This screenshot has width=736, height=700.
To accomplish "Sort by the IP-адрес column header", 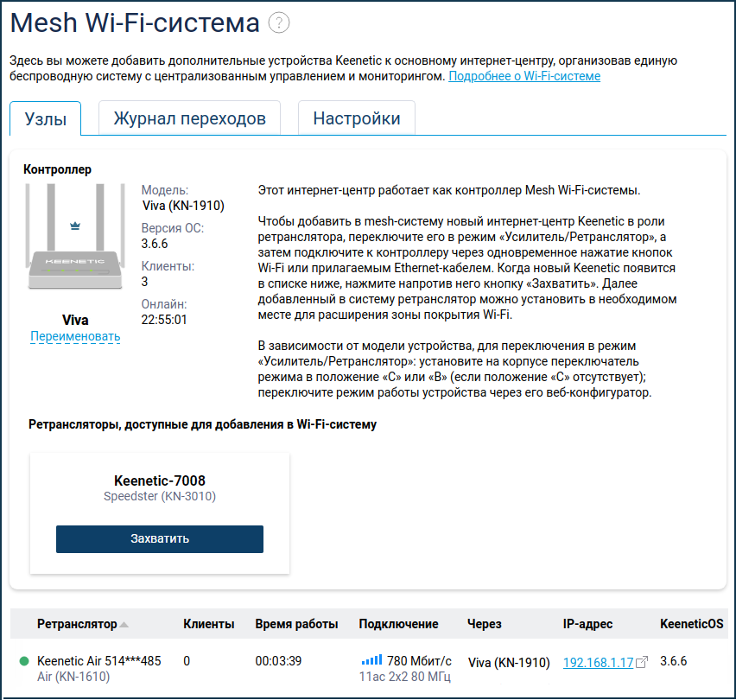I will 587,624.
